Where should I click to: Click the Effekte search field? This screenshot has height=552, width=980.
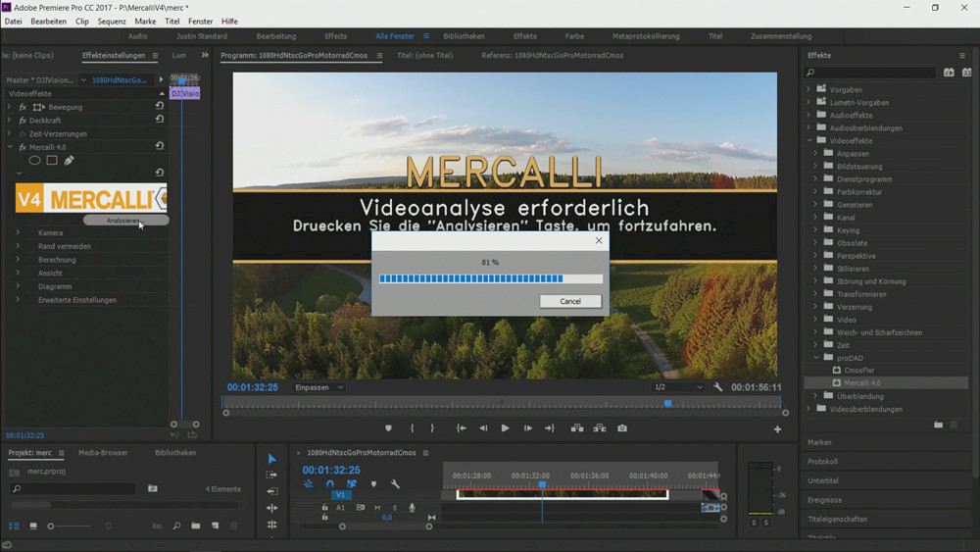click(x=870, y=73)
